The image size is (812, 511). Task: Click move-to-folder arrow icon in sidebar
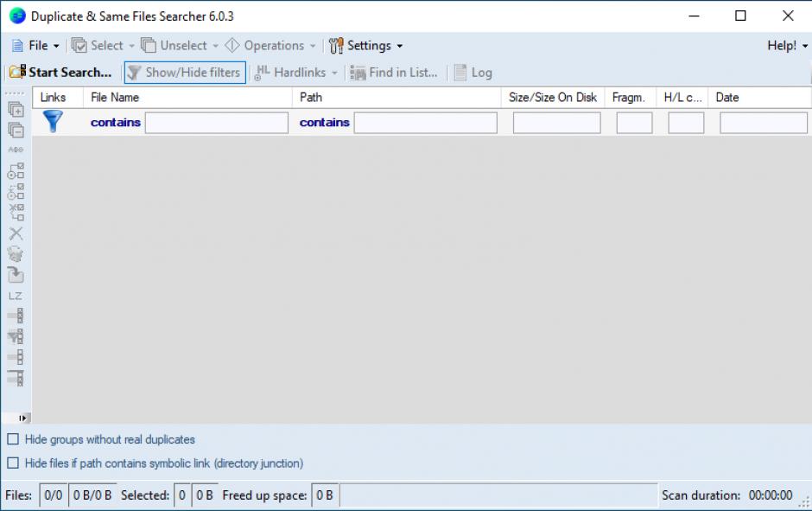click(x=16, y=275)
